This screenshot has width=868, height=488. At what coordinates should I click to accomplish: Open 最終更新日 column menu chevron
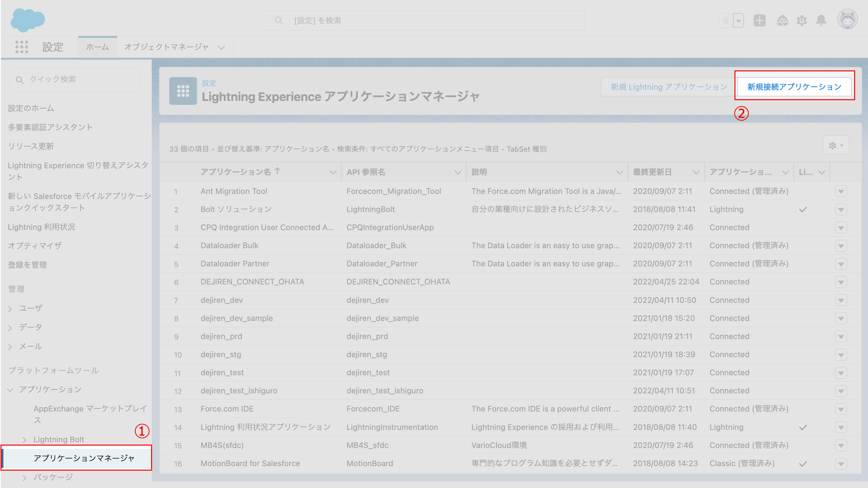[x=696, y=173]
